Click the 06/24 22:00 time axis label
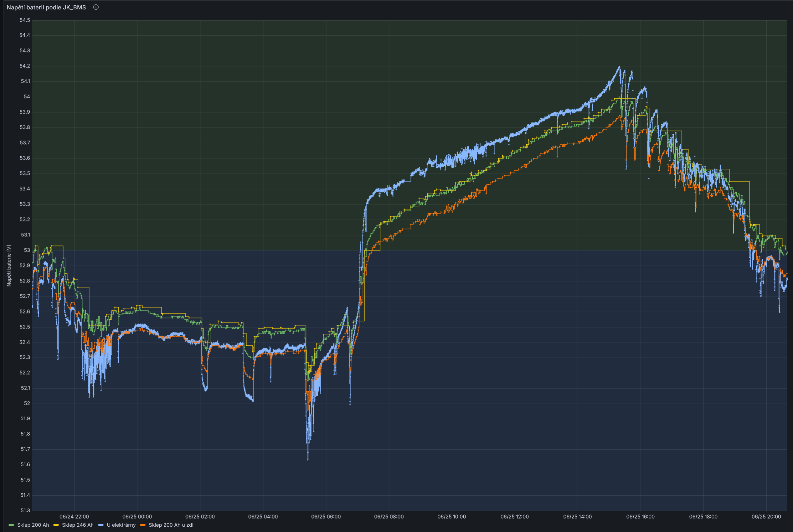The width and height of the screenshot is (793, 532). coord(74,516)
